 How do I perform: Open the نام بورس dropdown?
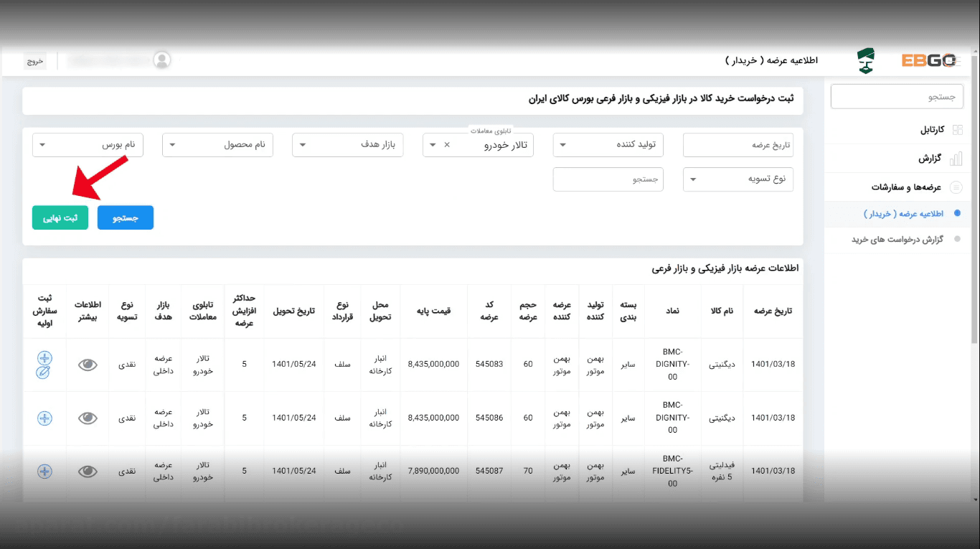(x=88, y=144)
